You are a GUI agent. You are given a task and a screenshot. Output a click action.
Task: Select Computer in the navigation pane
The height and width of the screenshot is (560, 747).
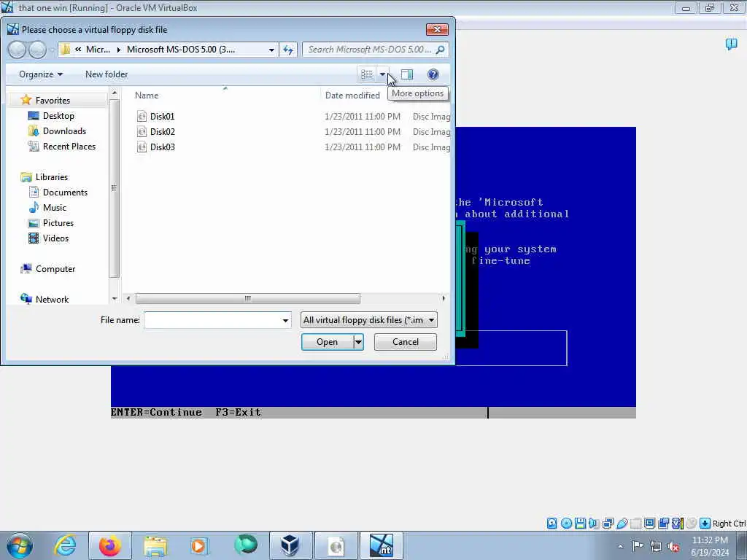[55, 268]
